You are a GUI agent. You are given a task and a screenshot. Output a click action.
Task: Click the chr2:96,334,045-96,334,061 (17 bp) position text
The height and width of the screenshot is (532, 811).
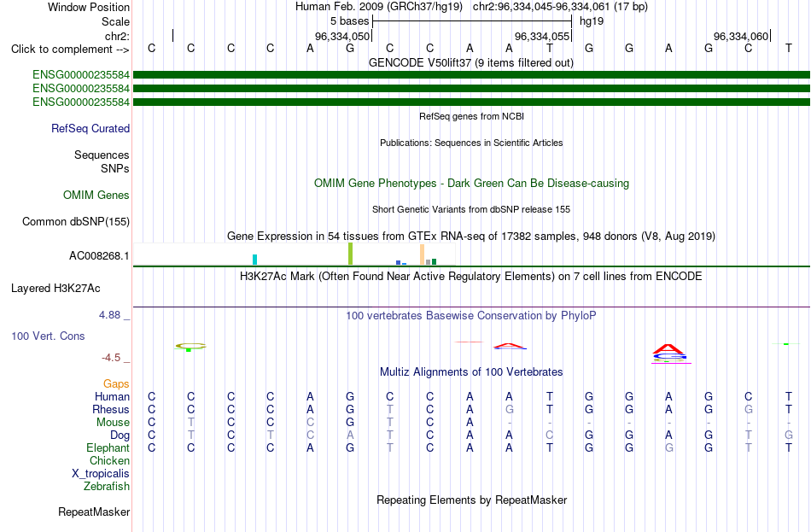click(560, 7)
